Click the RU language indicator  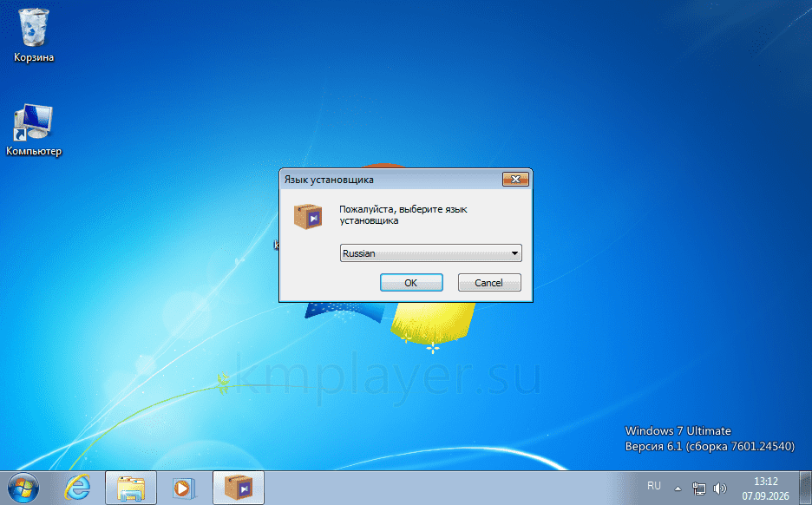click(x=654, y=486)
